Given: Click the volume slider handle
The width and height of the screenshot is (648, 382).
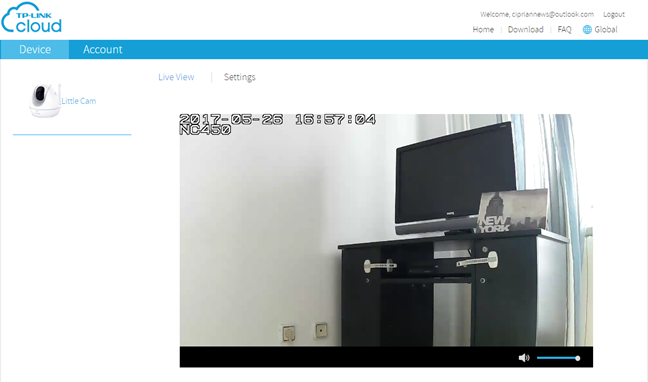Looking at the screenshot, I should pos(577,358).
